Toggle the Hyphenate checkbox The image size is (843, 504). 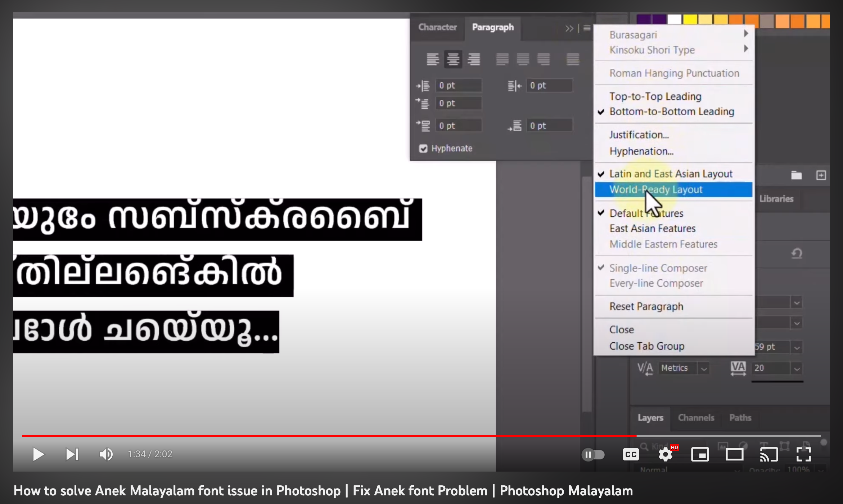tap(423, 148)
